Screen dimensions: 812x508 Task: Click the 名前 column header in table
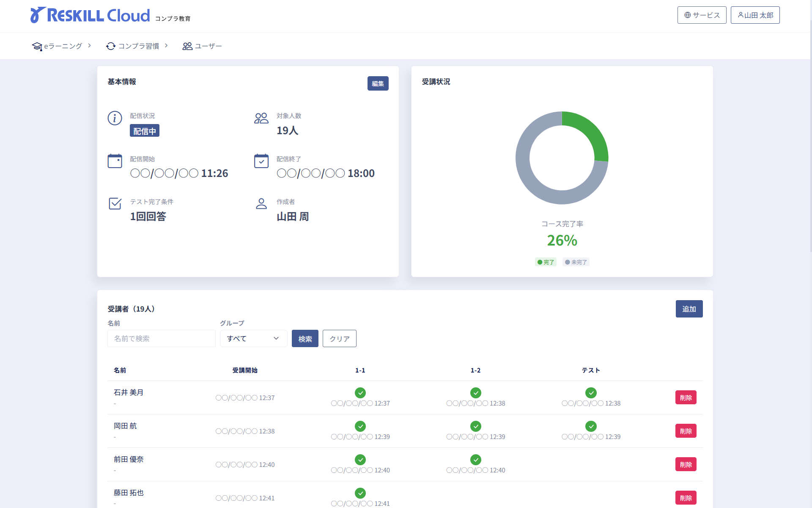tap(120, 370)
